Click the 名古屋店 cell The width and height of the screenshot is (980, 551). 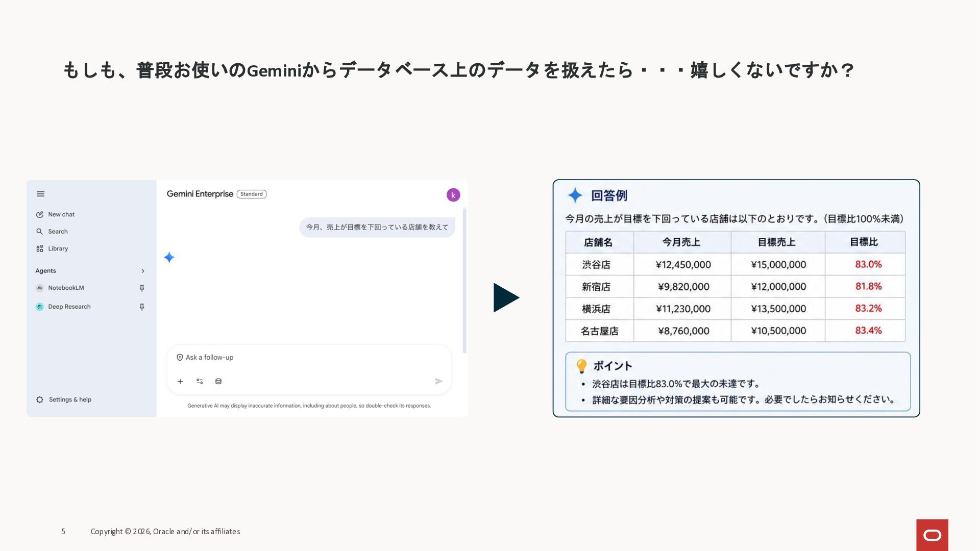pyautogui.click(x=599, y=331)
